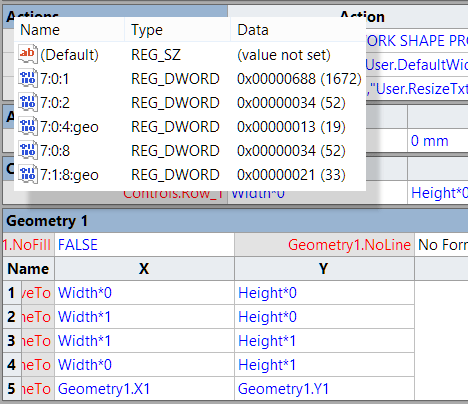Select row 3 X cell Width*1
This screenshot has height=404, width=468.
(x=144, y=341)
